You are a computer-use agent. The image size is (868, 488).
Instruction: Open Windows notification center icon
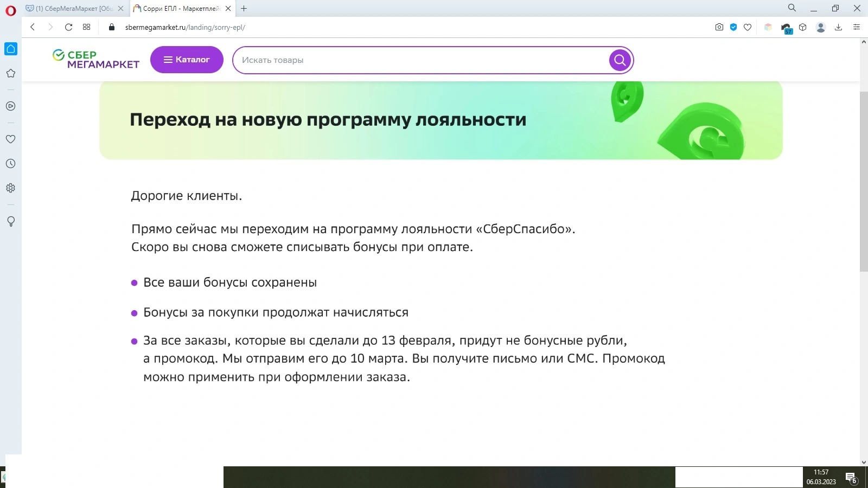click(x=851, y=478)
